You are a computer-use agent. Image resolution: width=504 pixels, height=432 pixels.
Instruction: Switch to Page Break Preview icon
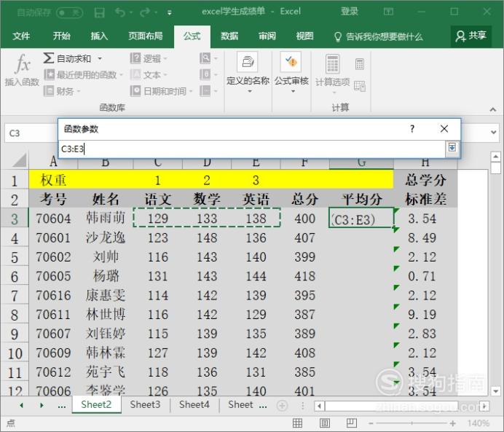pyautogui.click(x=352, y=423)
